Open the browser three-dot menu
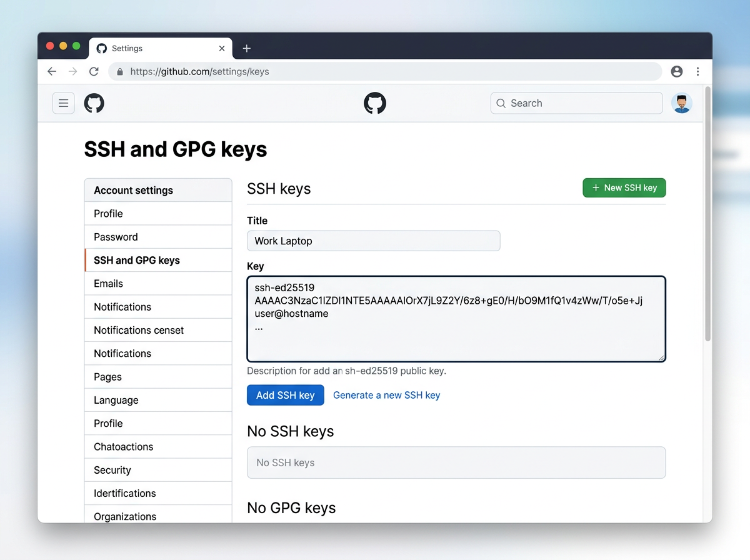The image size is (750, 560). pyautogui.click(x=697, y=71)
